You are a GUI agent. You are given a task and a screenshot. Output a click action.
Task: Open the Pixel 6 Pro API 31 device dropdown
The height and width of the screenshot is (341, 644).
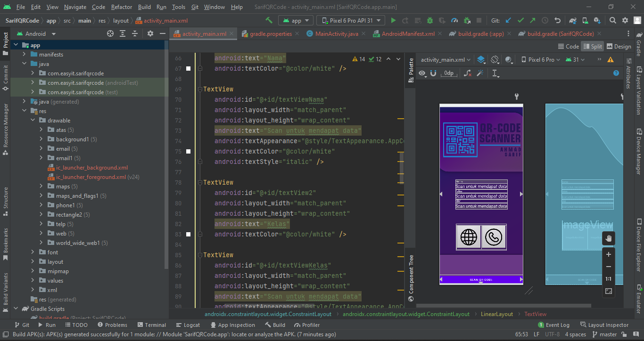point(351,21)
